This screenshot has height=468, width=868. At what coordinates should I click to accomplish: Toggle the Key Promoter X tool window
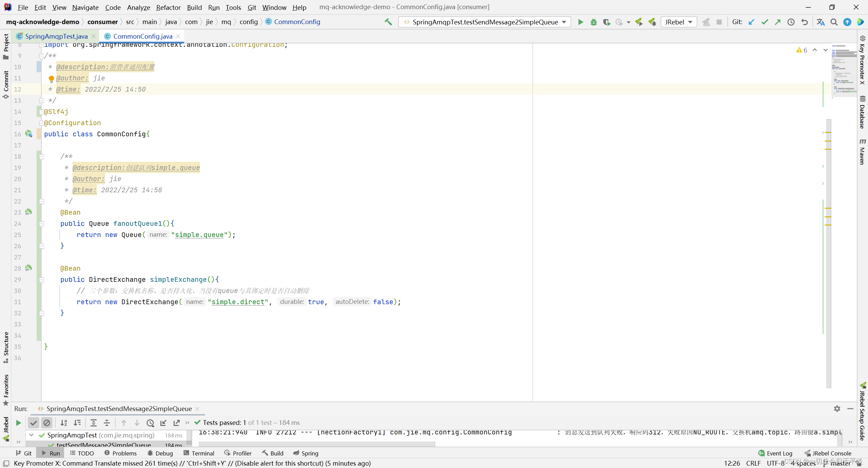coord(862,60)
